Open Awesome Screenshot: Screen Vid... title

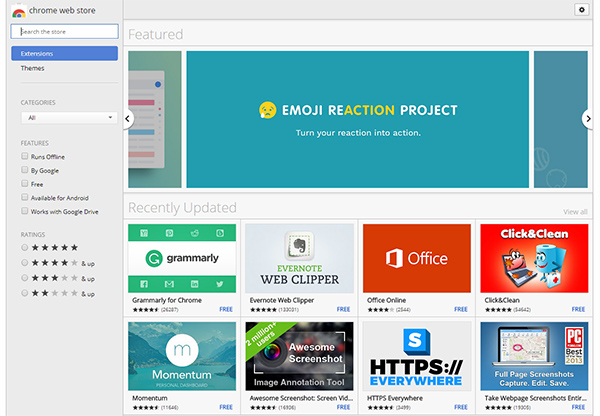click(x=301, y=398)
